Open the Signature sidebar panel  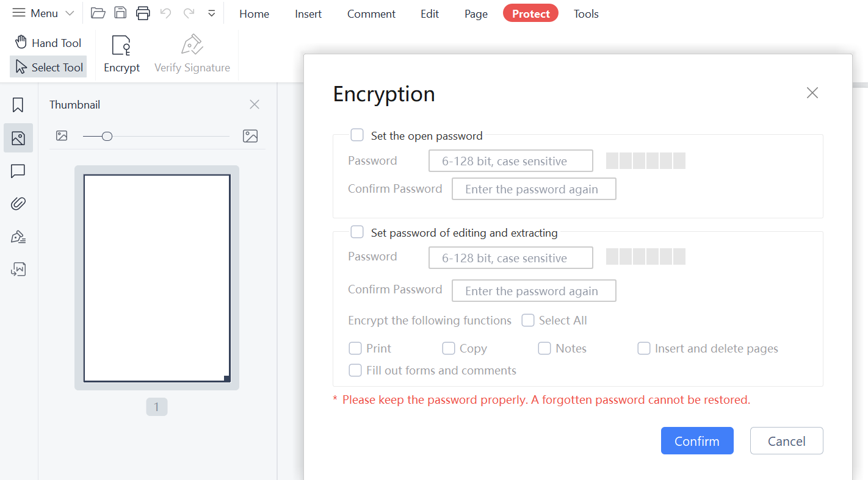coord(18,237)
